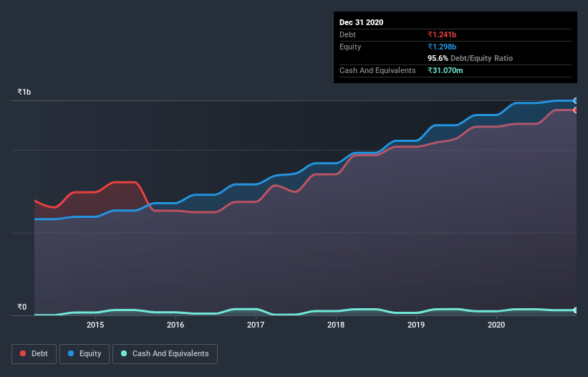The height and width of the screenshot is (377, 588).
Task: Click the Dec 31 2020 tooltip date
Action: (x=362, y=22)
